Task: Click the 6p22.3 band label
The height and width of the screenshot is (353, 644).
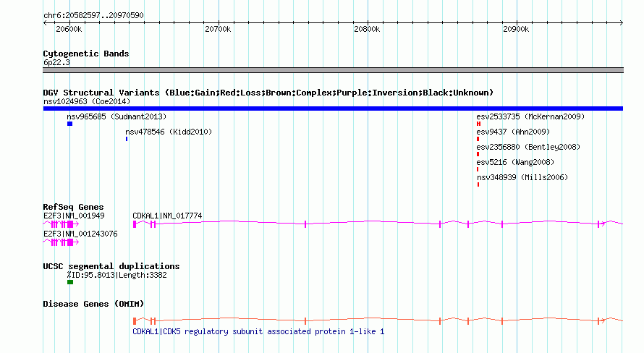Action: [x=56, y=62]
